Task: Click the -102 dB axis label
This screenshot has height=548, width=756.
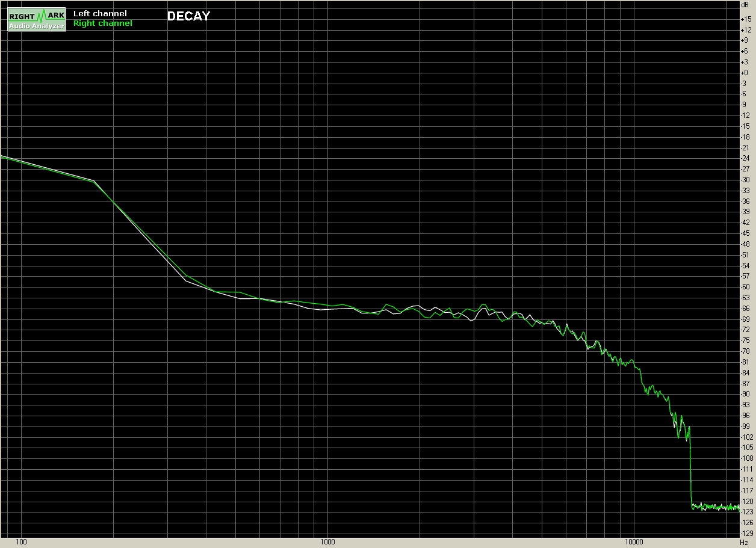Action: click(x=747, y=437)
